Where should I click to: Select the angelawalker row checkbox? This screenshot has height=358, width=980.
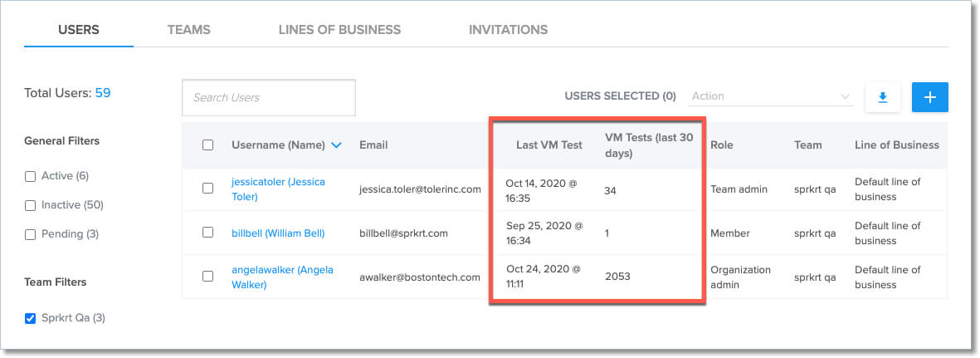click(207, 277)
